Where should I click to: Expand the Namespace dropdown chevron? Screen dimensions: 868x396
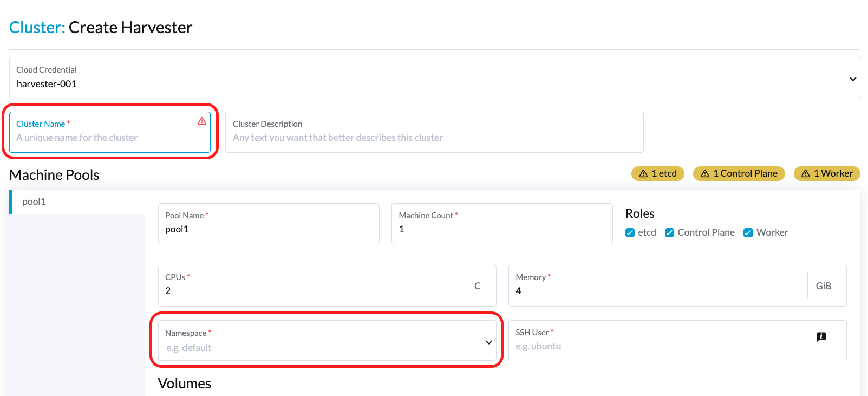pos(488,342)
